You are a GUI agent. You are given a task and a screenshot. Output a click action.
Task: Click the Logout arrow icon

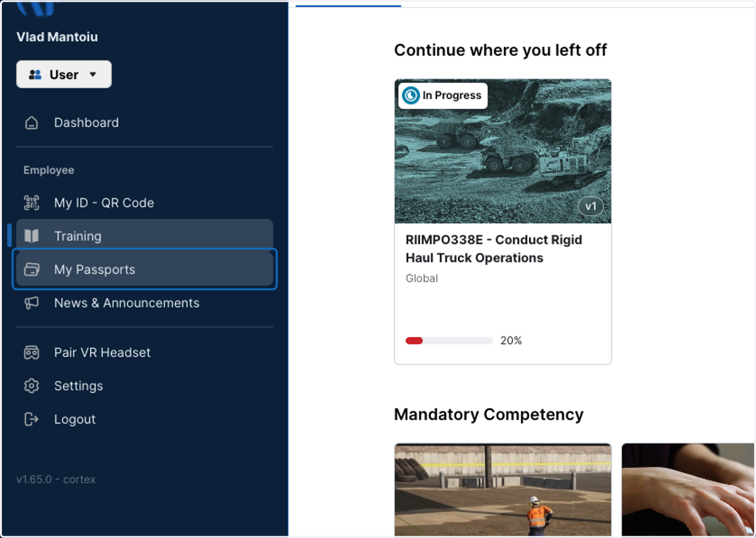pyautogui.click(x=31, y=420)
